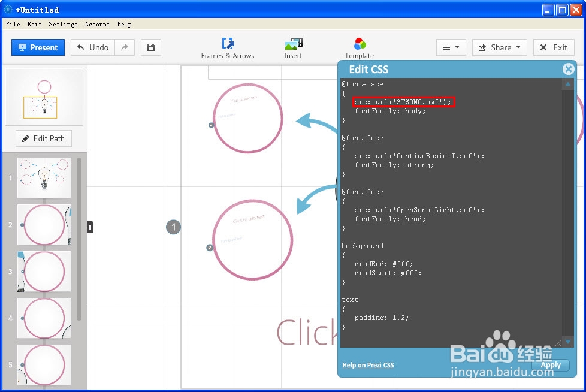
Task: Open the Insert tool
Action: [x=293, y=48]
